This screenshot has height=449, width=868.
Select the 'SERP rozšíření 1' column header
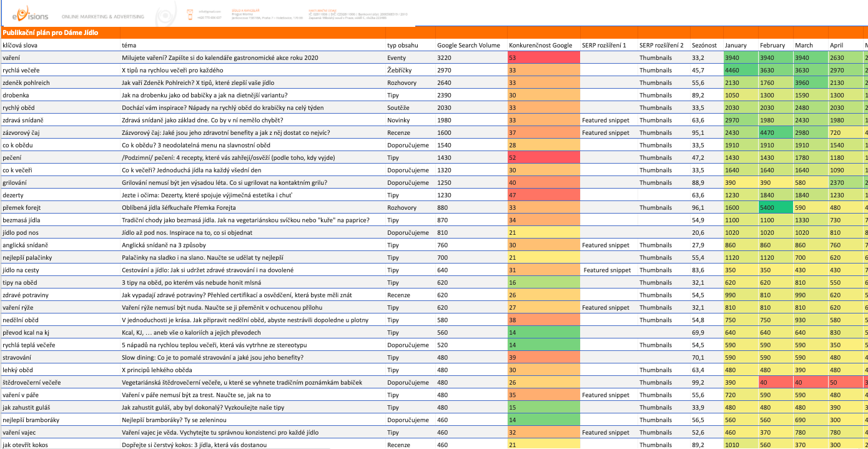click(608, 46)
